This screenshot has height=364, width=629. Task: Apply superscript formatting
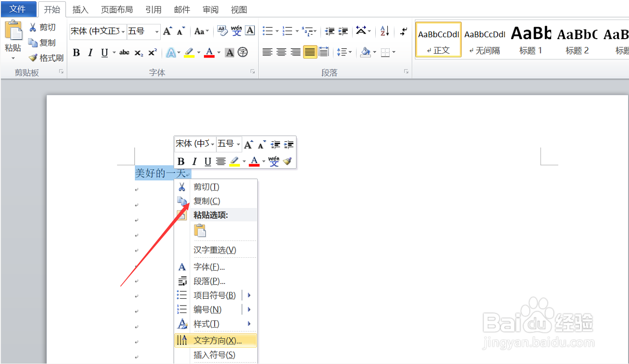point(152,52)
